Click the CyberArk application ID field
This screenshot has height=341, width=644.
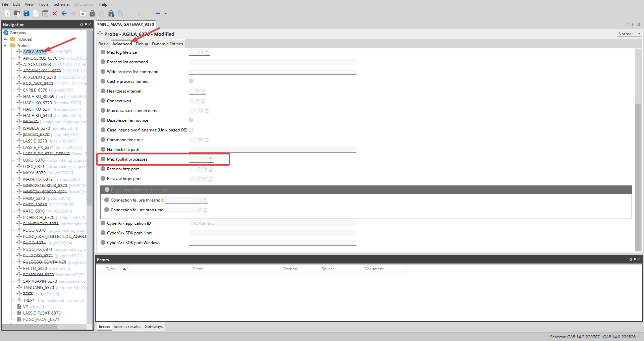tap(272, 223)
